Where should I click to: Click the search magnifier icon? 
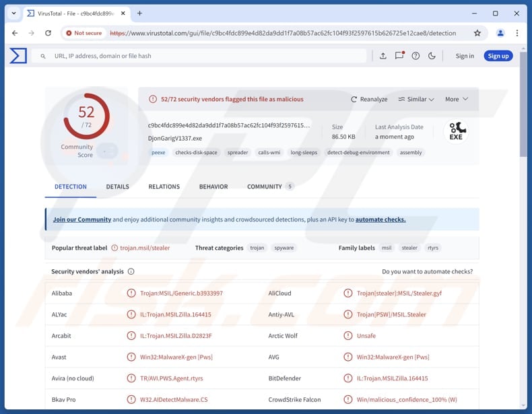click(x=43, y=57)
